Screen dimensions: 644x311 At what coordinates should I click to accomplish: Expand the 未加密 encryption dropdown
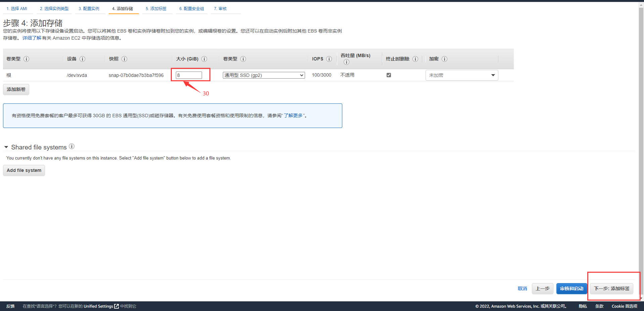(x=461, y=75)
